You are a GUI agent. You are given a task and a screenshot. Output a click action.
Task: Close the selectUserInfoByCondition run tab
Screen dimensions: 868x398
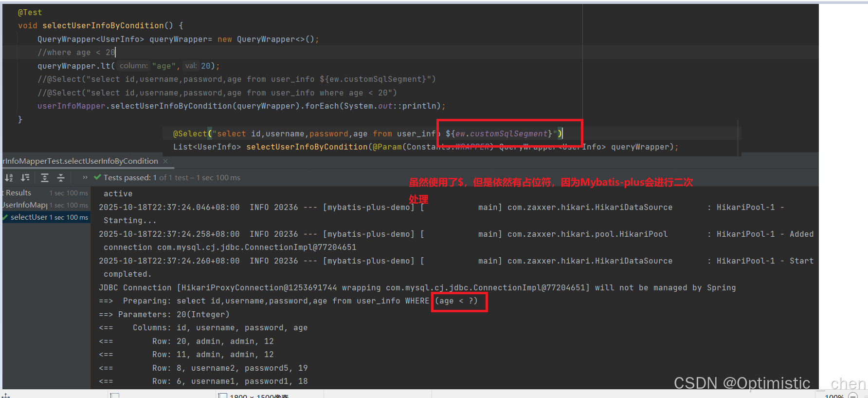click(165, 161)
